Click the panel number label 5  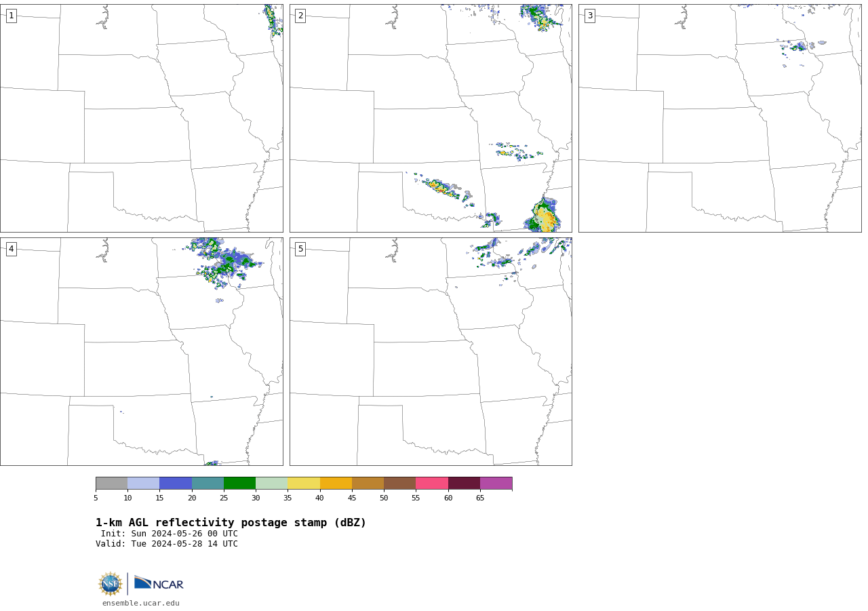click(x=300, y=249)
